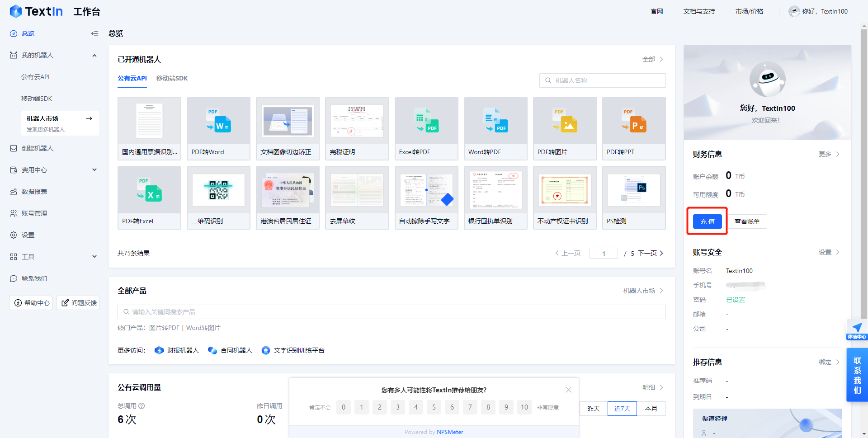Image resolution: width=868 pixels, height=438 pixels.
Task: Click the 联系我们 floating side button
Action: 857,375
